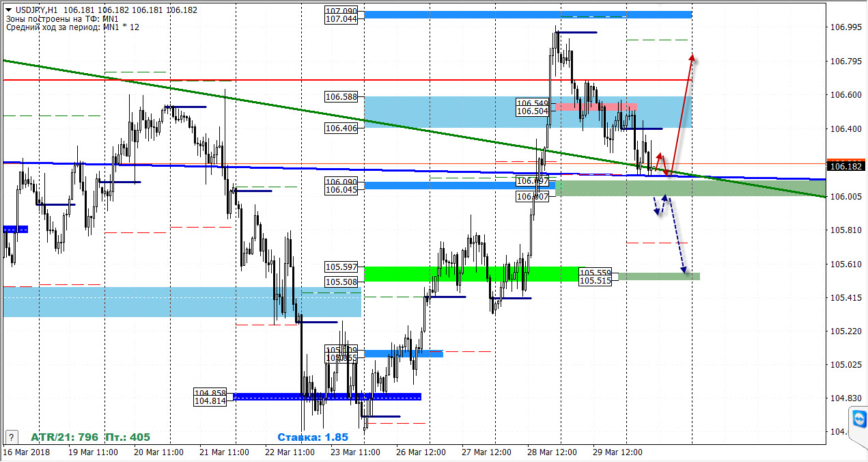Click the 105.508 green zone label
This screenshot has width=868, height=462.
click(x=341, y=282)
